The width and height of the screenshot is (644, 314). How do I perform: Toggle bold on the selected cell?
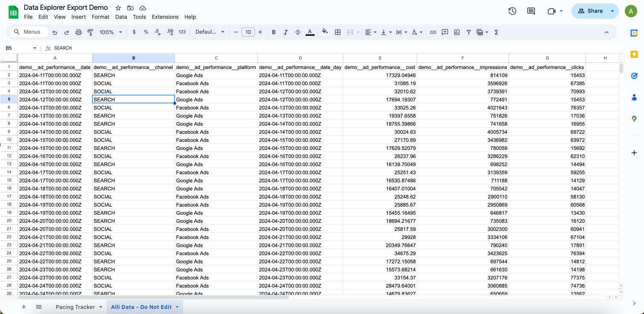point(274,32)
